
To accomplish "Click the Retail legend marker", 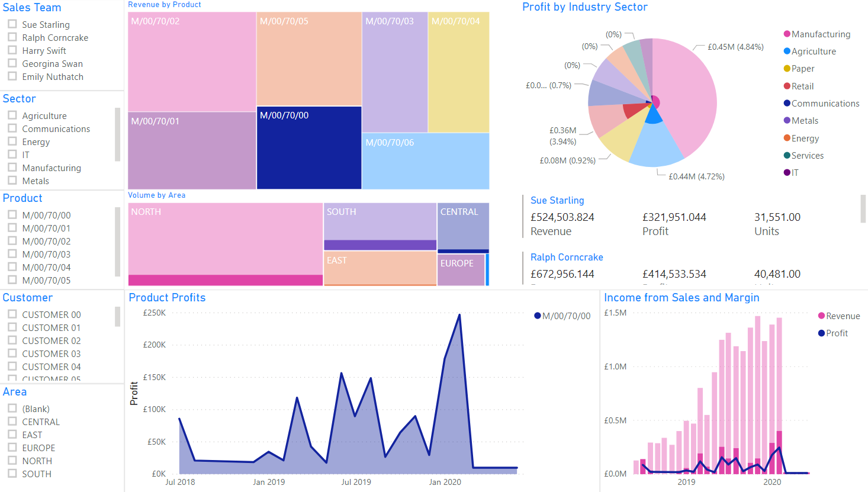I will 787,86.
